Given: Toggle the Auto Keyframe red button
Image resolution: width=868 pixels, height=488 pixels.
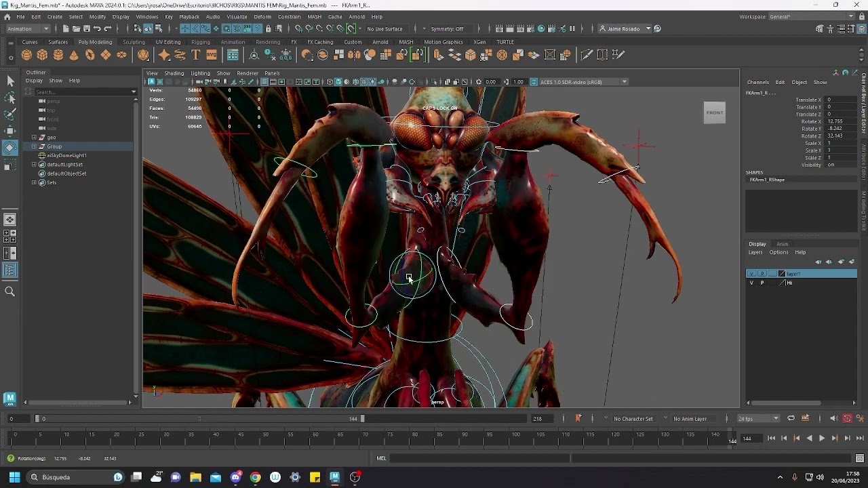Looking at the screenshot, I should tap(847, 418).
